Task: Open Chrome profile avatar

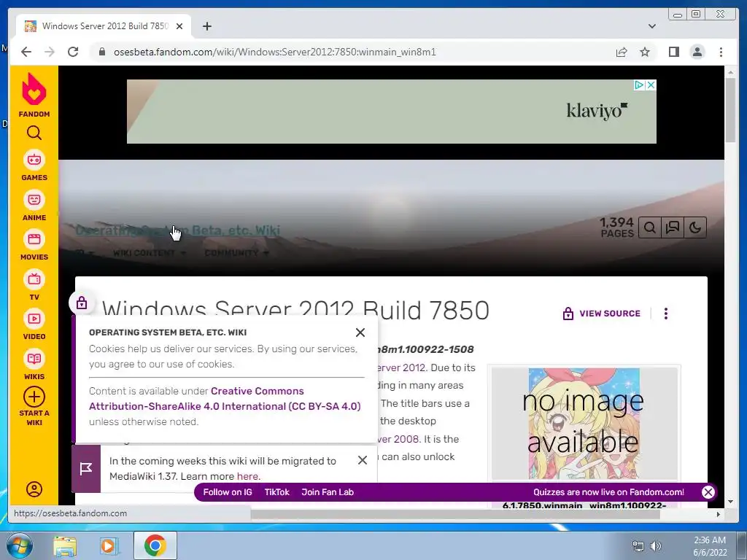Action: [x=697, y=52]
